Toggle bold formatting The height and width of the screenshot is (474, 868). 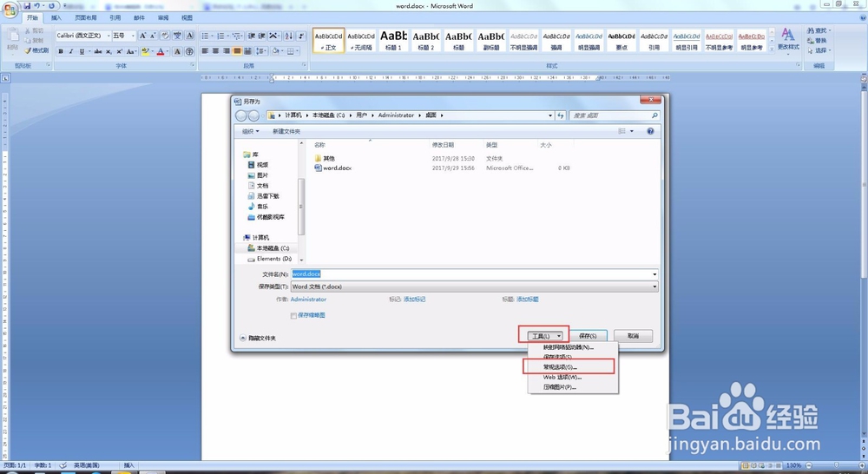click(61, 51)
